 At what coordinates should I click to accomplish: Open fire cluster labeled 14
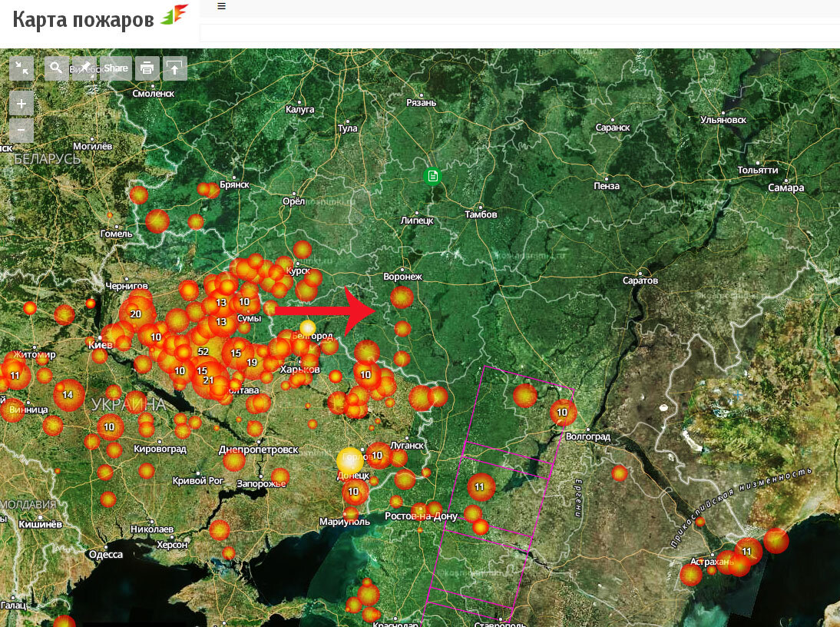coord(68,394)
